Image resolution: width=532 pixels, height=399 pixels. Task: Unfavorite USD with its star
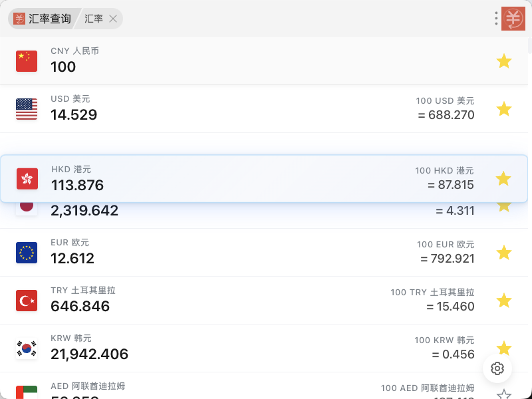(504, 109)
